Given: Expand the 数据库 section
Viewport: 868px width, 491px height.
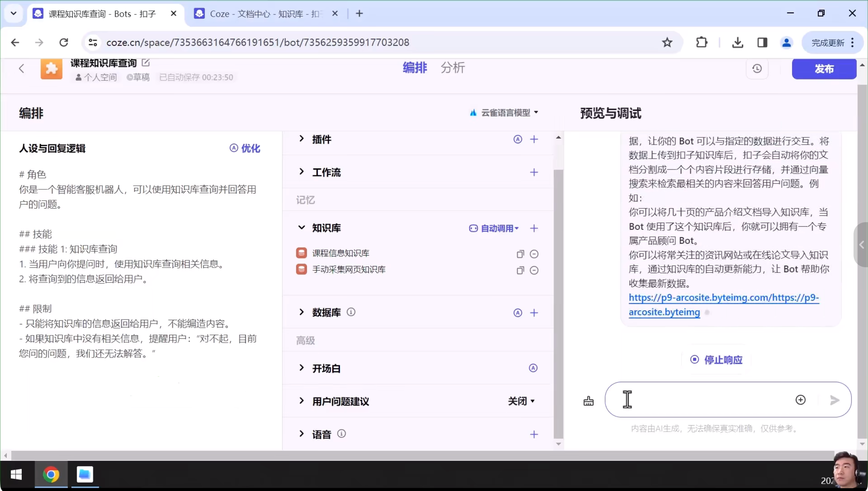Looking at the screenshot, I should click(x=301, y=312).
